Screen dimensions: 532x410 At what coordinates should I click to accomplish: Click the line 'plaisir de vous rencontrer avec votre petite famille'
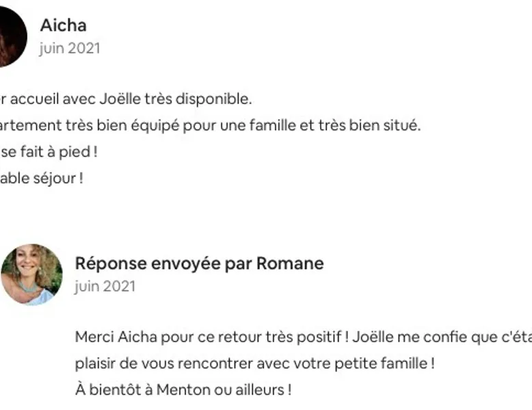(x=255, y=363)
